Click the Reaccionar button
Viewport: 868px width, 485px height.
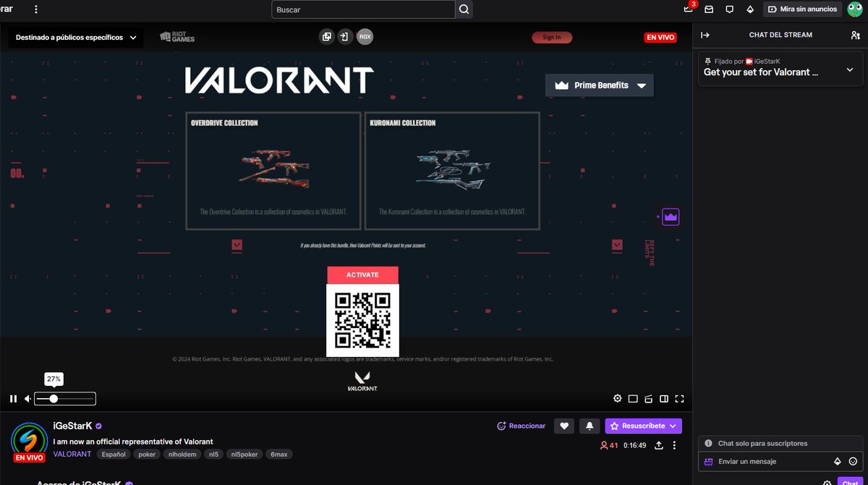522,426
